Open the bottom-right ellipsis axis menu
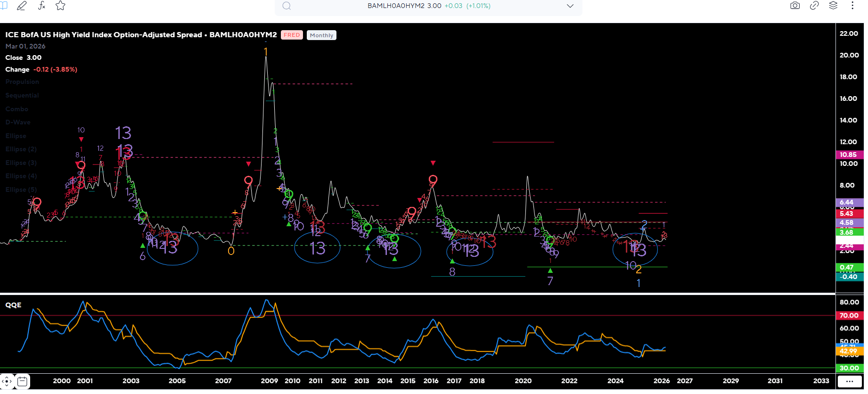This screenshot has width=868, height=394. (850, 381)
